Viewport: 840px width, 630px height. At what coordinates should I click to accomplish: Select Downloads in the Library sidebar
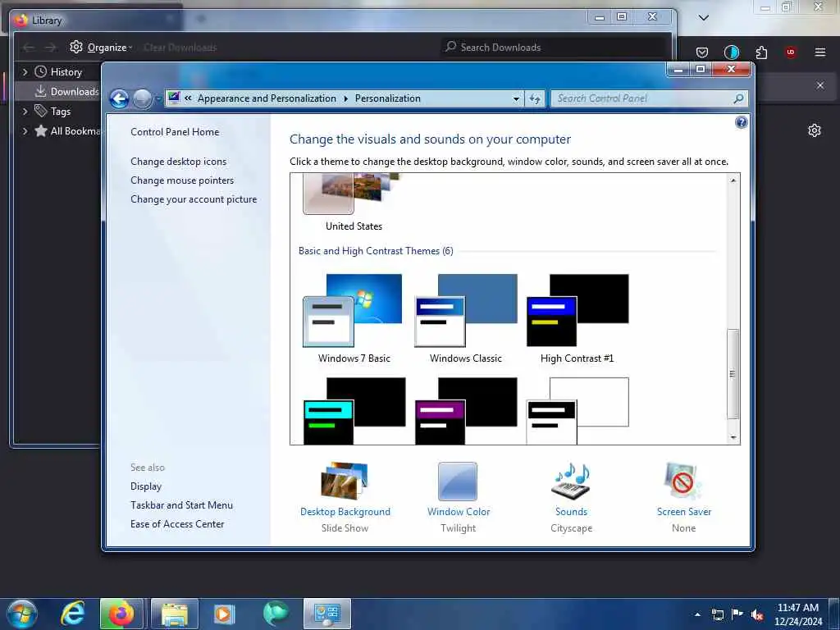67,92
